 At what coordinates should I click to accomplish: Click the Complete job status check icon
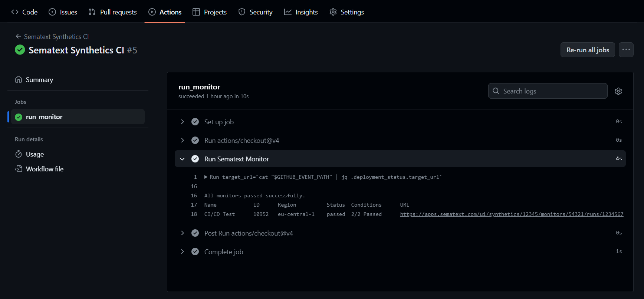[195, 252]
